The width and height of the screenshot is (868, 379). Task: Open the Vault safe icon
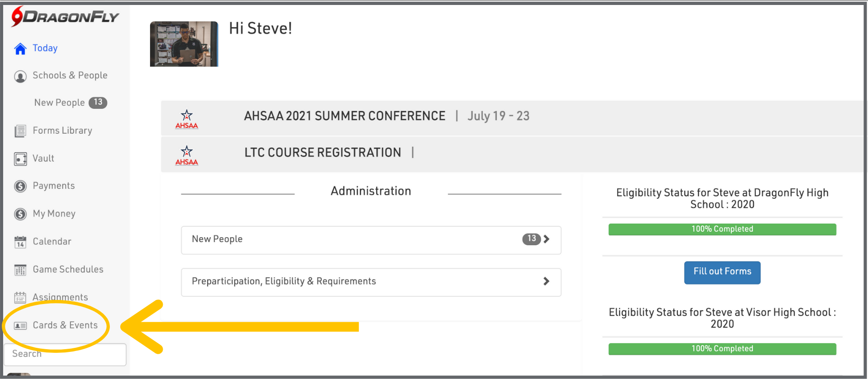click(x=20, y=159)
